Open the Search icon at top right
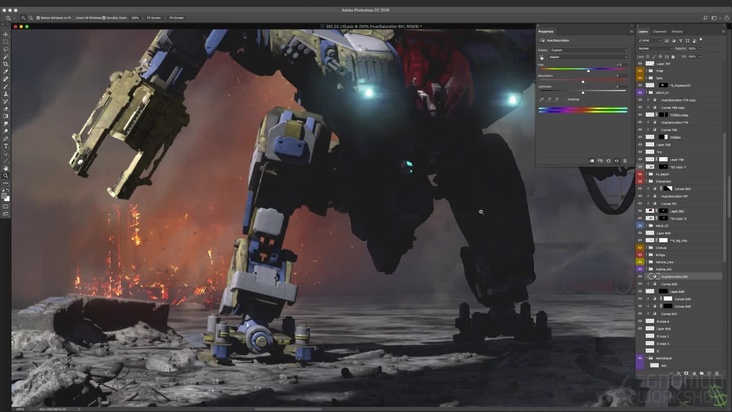This screenshot has width=732, height=412. tap(705, 18)
